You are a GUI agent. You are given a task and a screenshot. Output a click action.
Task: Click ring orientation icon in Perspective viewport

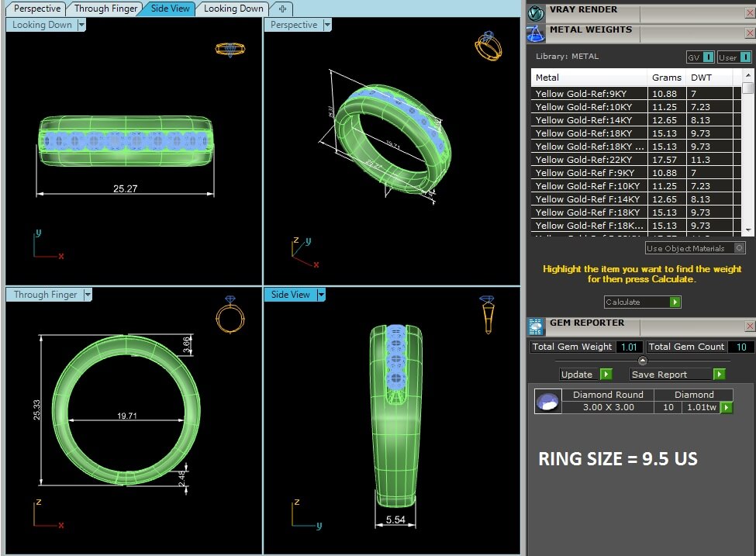[x=488, y=46]
